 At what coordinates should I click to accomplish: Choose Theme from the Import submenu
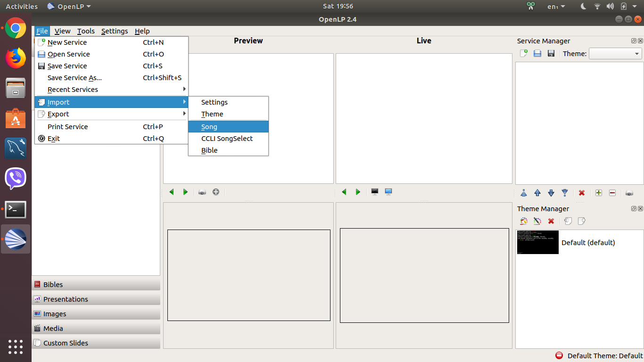point(228,114)
